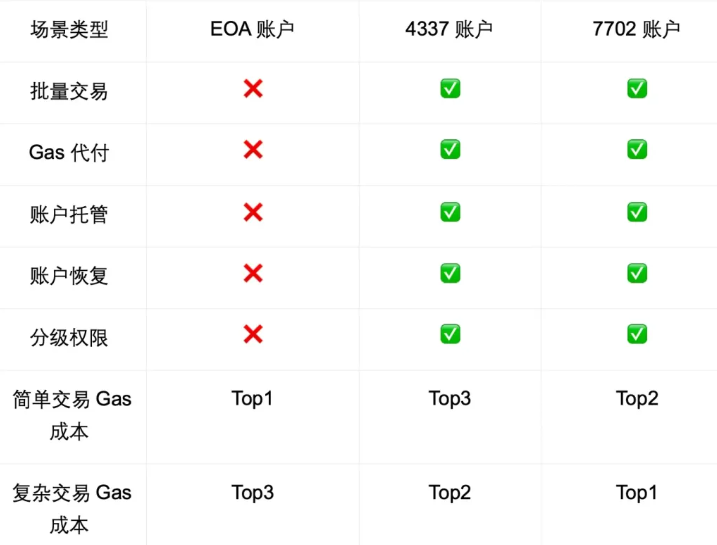Click green check for 批量交易 4337 账户
The image size is (717, 545).
pos(450,89)
